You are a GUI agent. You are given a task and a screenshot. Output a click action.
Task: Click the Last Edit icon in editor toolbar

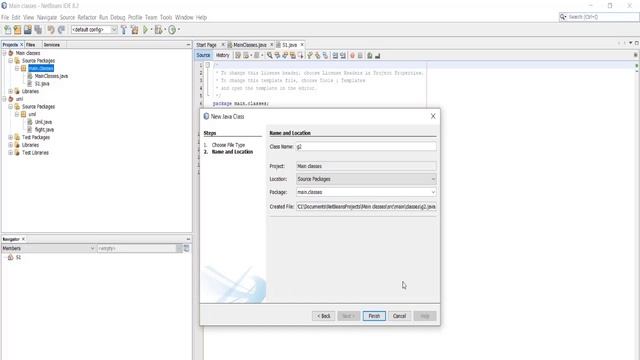pyautogui.click(x=238, y=56)
